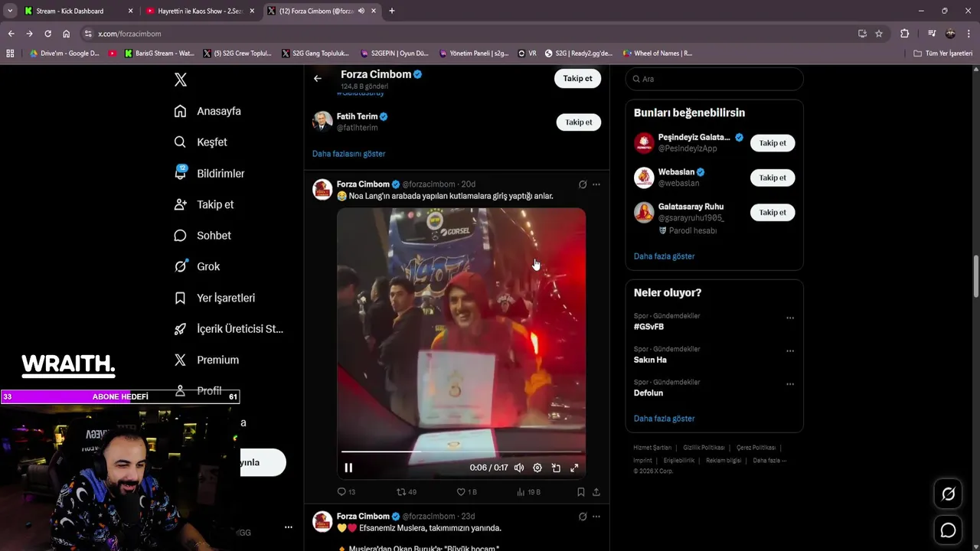Switch to Stream - Kick Dashboard tab
The height and width of the screenshot is (551, 980).
coord(79,11)
